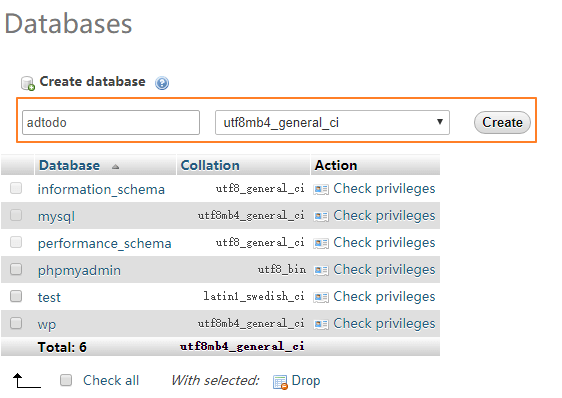Click privileges icon in wp row
Screen dimensions: 562x398
pyautogui.click(x=321, y=324)
